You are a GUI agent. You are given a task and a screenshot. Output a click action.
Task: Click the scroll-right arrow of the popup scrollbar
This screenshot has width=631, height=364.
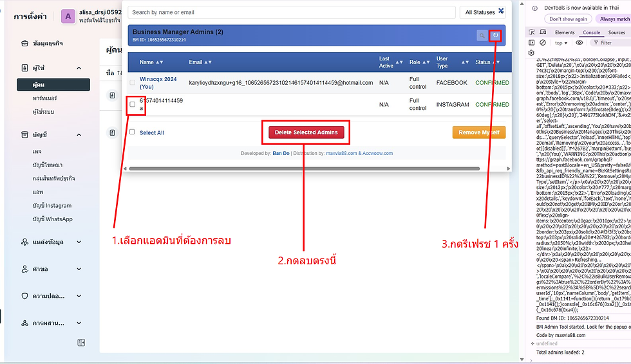click(x=508, y=168)
